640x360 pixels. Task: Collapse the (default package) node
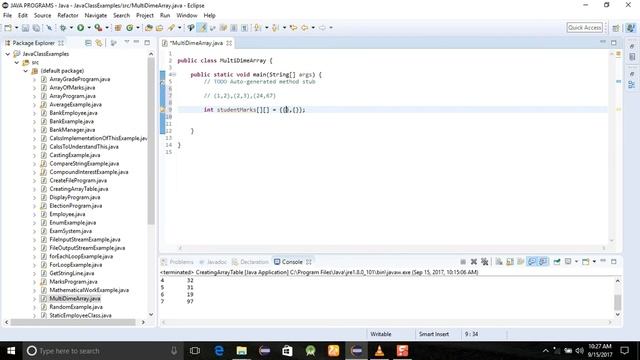click(26, 71)
